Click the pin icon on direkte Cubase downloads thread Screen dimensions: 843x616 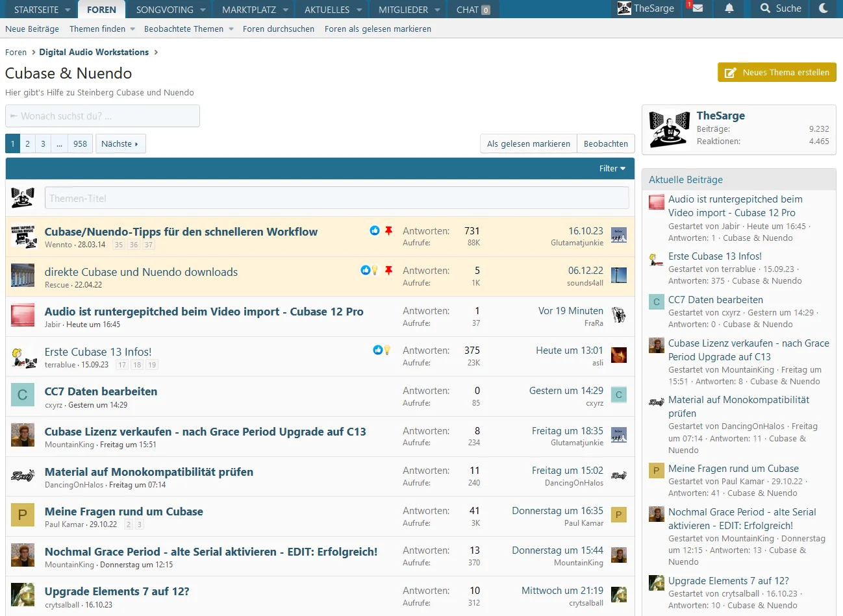pyautogui.click(x=388, y=270)
